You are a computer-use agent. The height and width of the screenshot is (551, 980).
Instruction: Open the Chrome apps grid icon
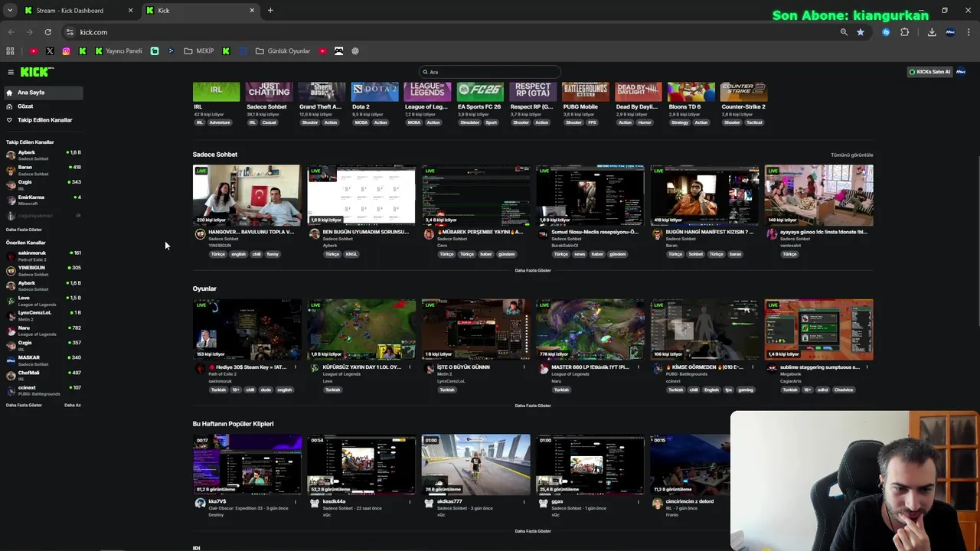[x=10, y=51]
